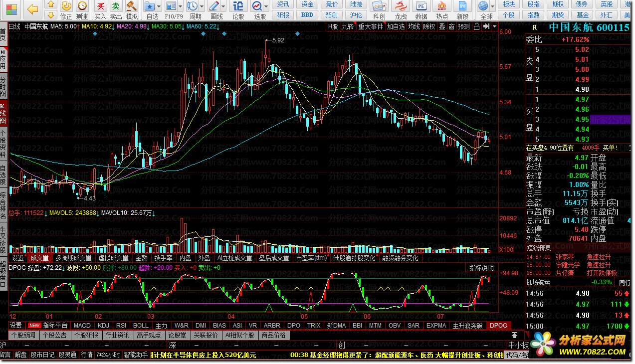Expand the F10/F9 dropdown arrow
635x364 pixels.
tap(181, 6)
